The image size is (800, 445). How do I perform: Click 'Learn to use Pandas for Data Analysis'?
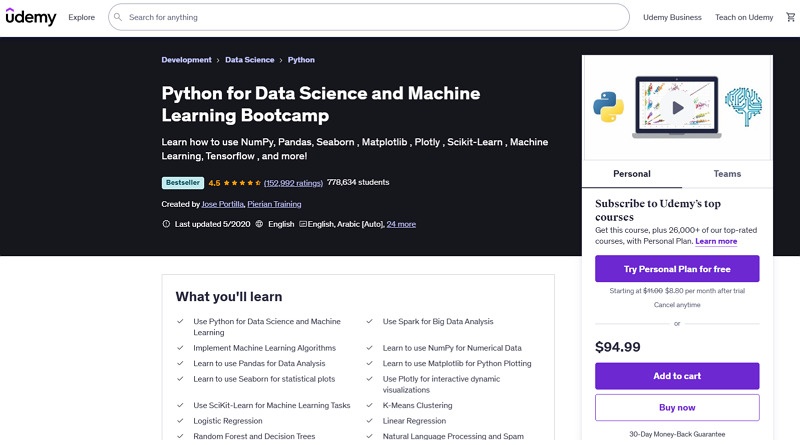tap(259, 363)
